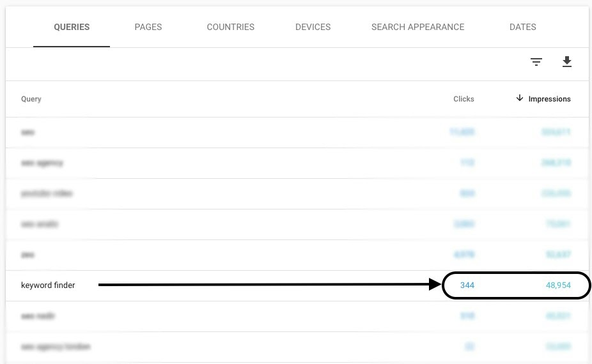Switch to the Pages tab
The height and width of the screenshot is (364, 592).
click(x=148, y=27)
